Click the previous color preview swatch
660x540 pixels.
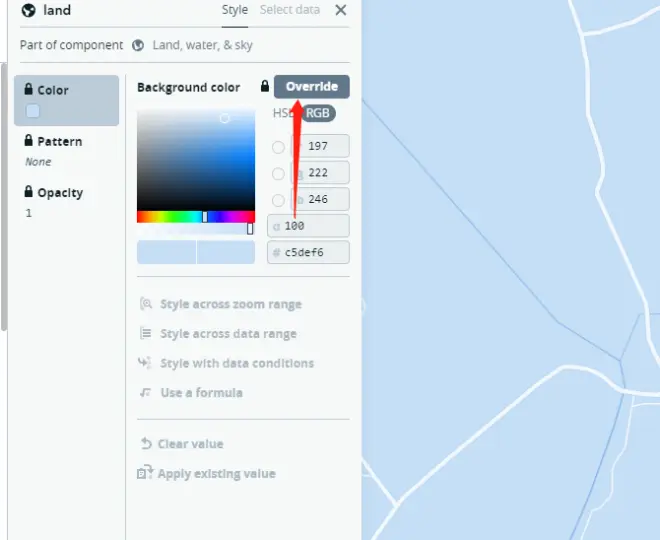pyautogui.click(x=166, y=252)
